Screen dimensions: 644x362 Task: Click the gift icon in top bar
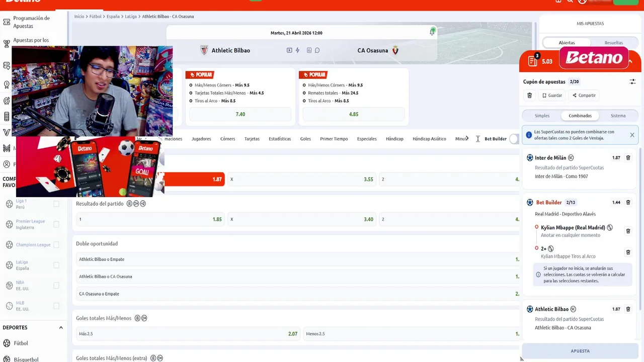tap(558, 2)
